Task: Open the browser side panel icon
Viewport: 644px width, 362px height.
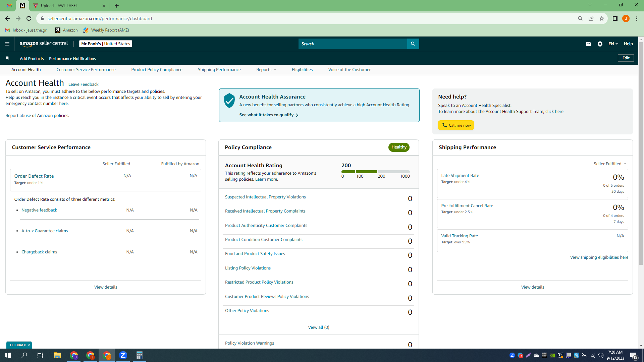Action: coord(615,18)
